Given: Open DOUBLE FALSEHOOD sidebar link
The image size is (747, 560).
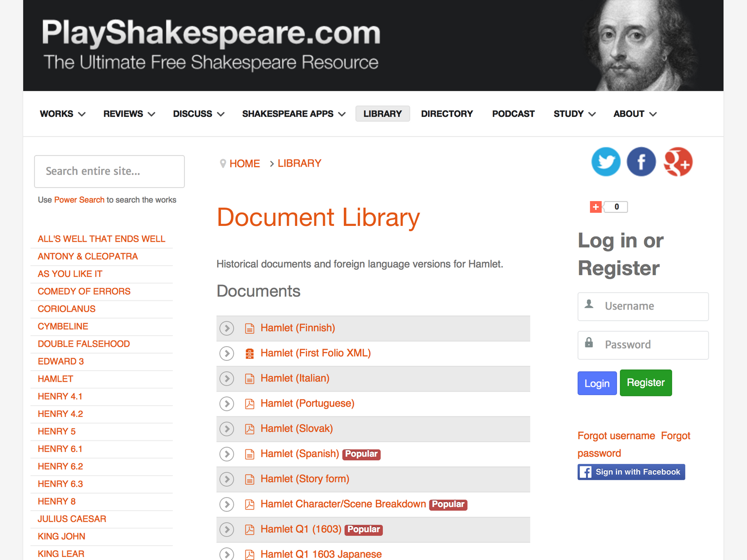Looking at the screenshot, I should pyautogui.click(x=84, y=344).
